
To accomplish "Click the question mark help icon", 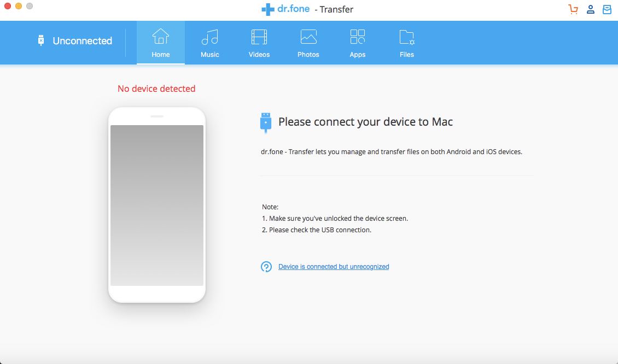I will (266, 267).
